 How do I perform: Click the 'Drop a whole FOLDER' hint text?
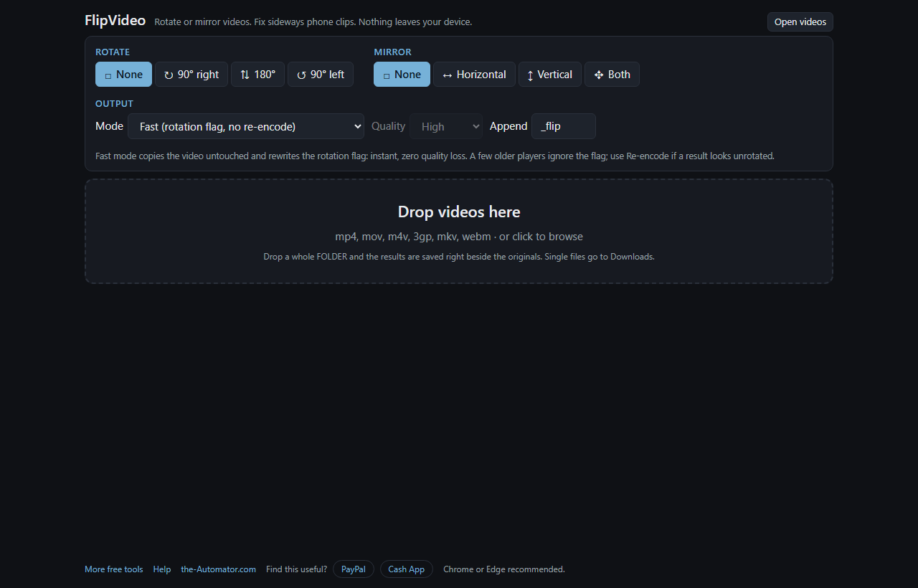[x=459, y=257]
